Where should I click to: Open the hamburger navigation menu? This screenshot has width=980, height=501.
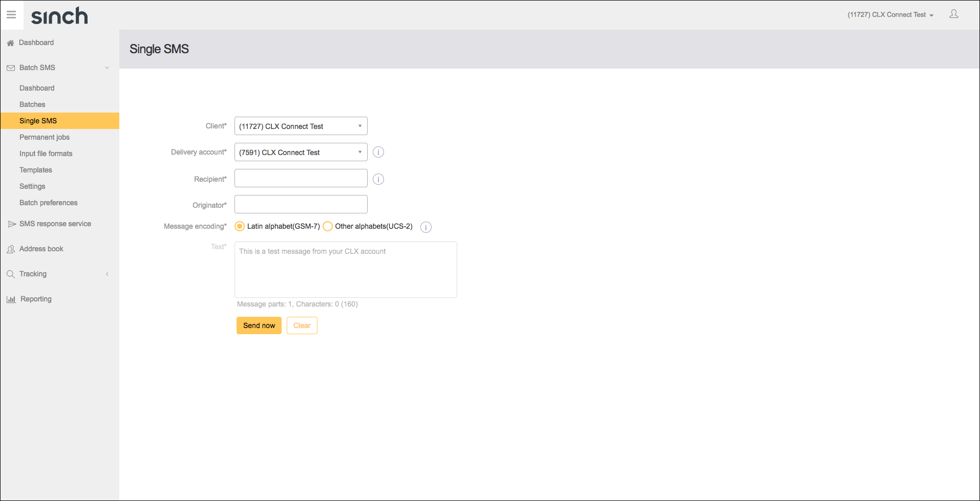11,15
